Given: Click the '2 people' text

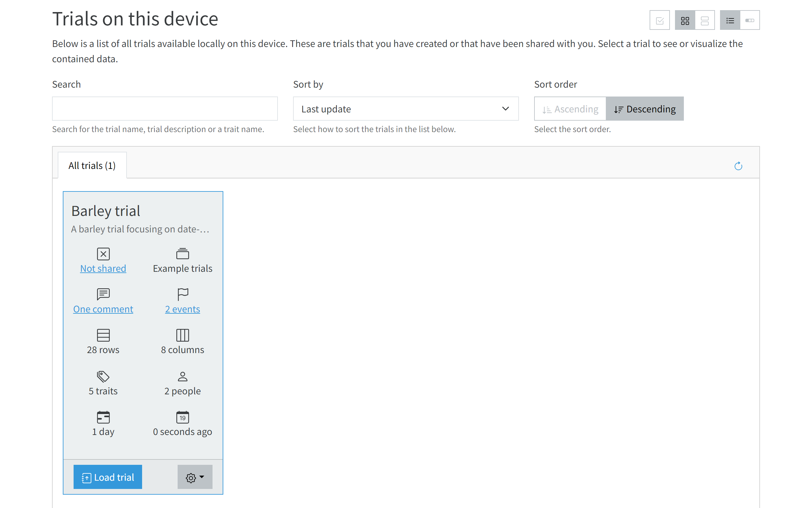Looking at the screenshot, I should 182,391.
